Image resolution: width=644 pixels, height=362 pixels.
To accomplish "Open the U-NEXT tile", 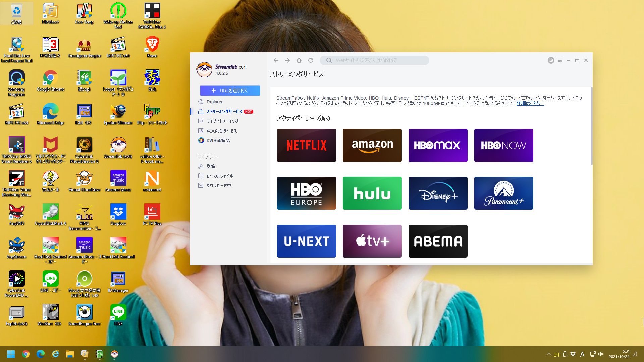I will tap(306, 241).
